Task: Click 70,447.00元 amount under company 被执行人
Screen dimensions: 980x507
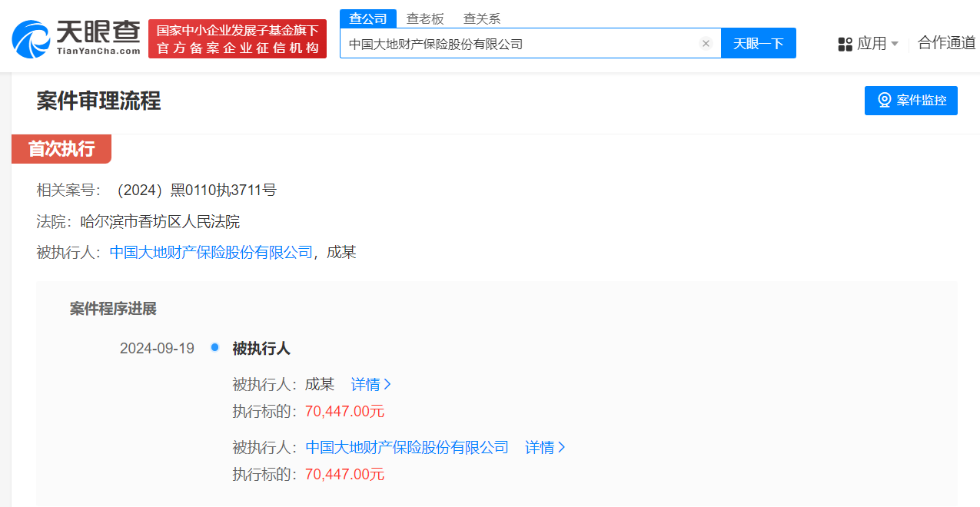Action: click(x=344, y=474)
